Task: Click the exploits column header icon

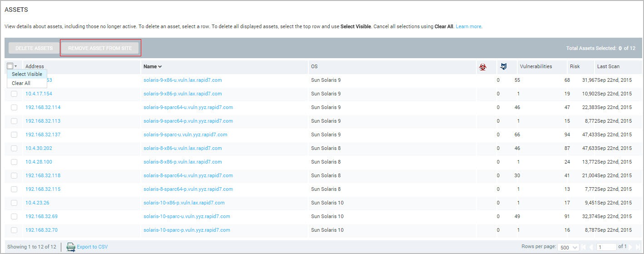Action: coord(503,67)
